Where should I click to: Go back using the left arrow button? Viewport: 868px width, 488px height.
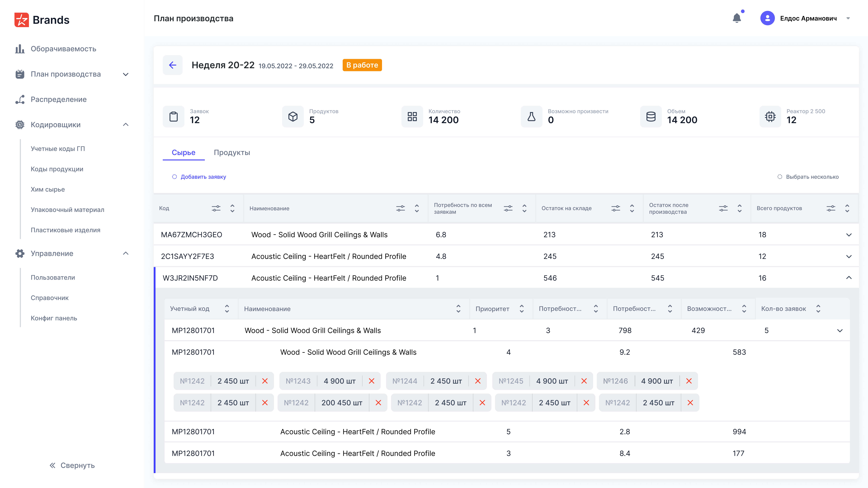pos(173,65)
